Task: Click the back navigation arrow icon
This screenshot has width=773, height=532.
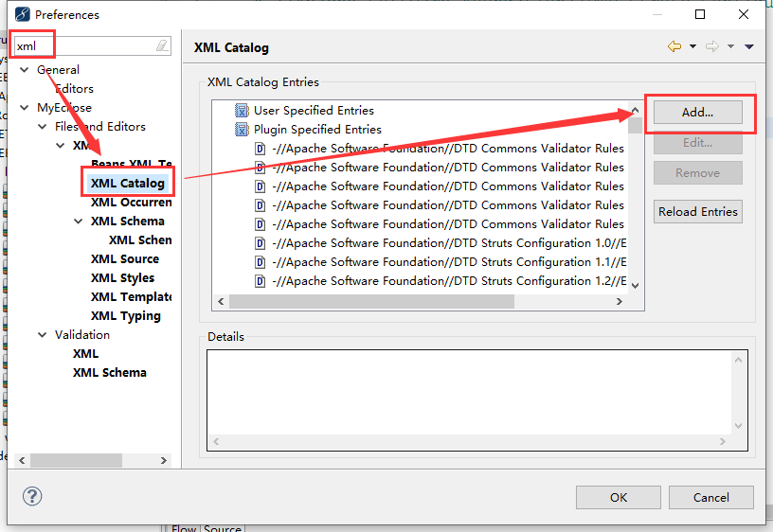Action: [x=674, y=46]
